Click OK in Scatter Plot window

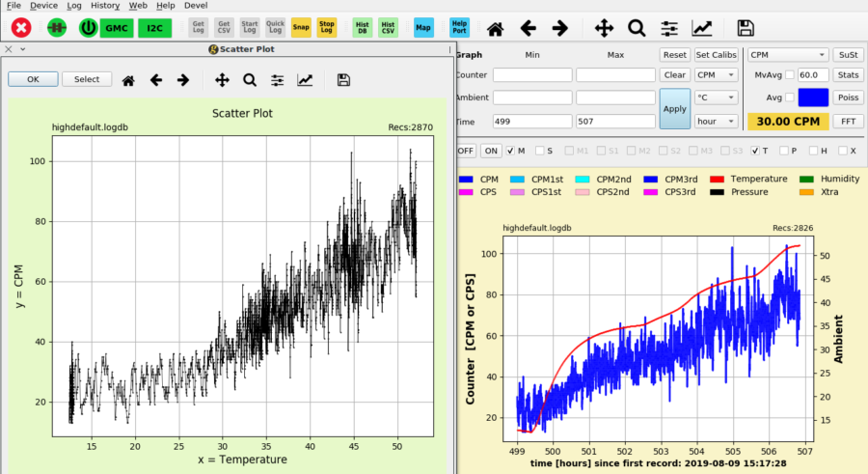(x=33, y=79)
